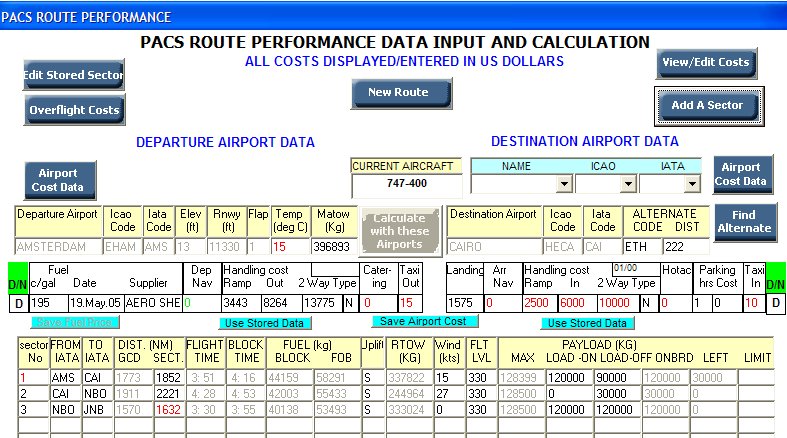Select the alternate distance field 222
Screen dimensions: 787x438
[686, 246]
